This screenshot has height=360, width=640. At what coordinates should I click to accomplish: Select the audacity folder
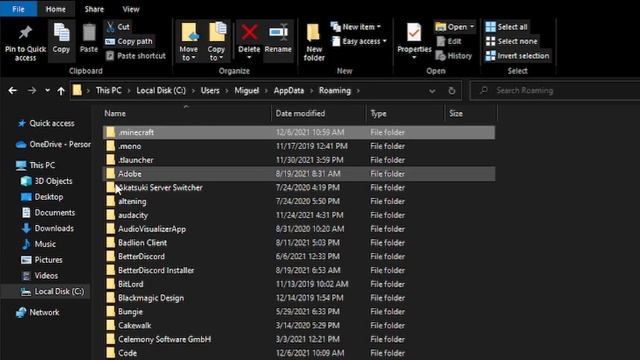(299, 215)
